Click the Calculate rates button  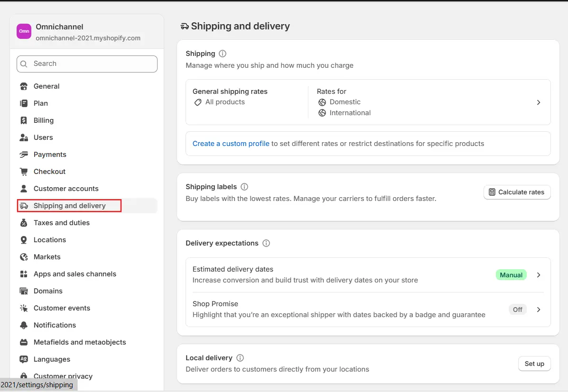click(x=517, y=192)
